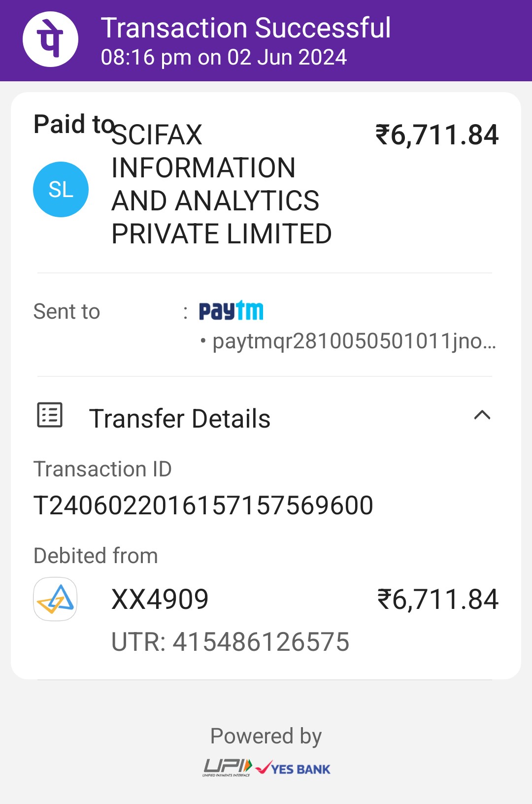Tap the paid amount ₹6,711.84 at top

437,135
